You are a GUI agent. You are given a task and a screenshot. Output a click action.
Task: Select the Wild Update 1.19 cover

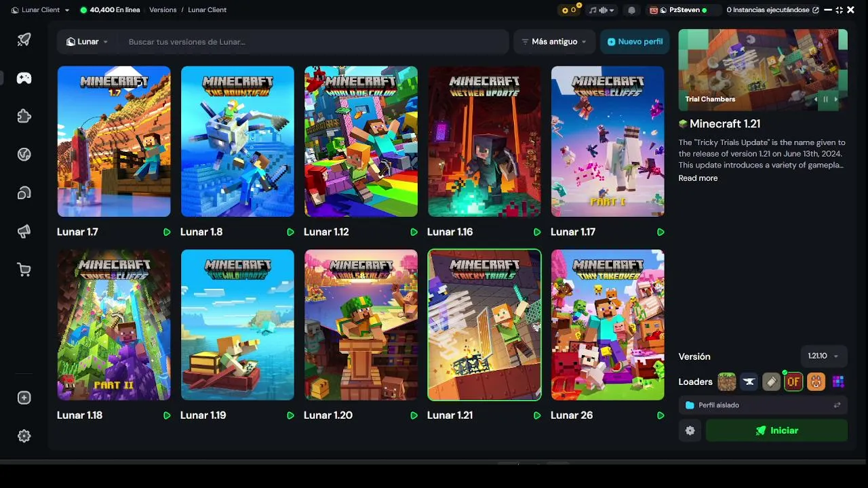pos(237,325)
